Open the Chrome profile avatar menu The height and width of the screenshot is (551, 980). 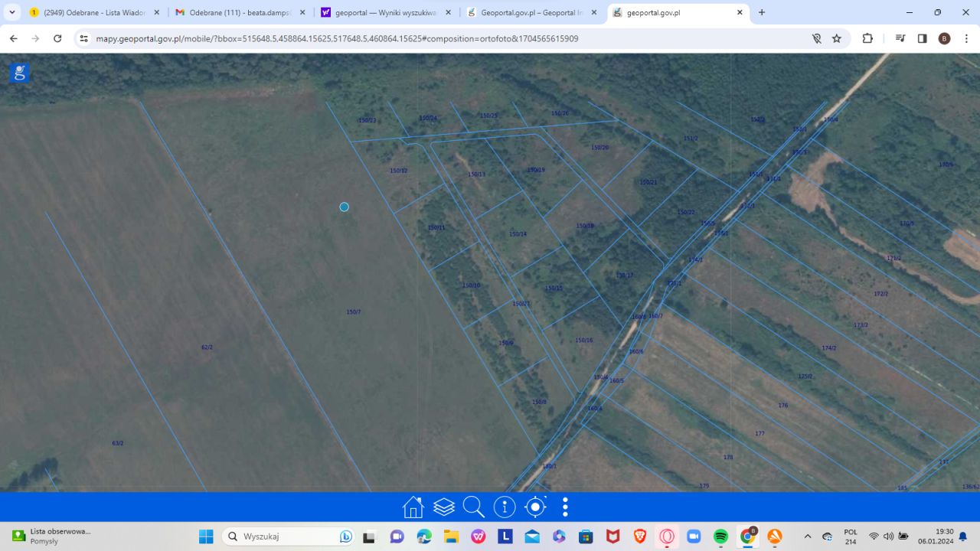pyautogui.click(x=944, y=38)
